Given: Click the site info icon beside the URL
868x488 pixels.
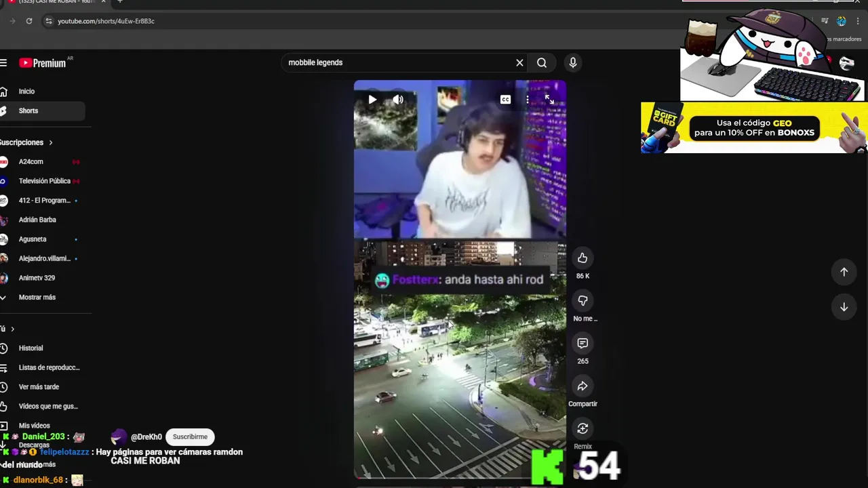Looking at the screenshot, I should coord(48,21).
